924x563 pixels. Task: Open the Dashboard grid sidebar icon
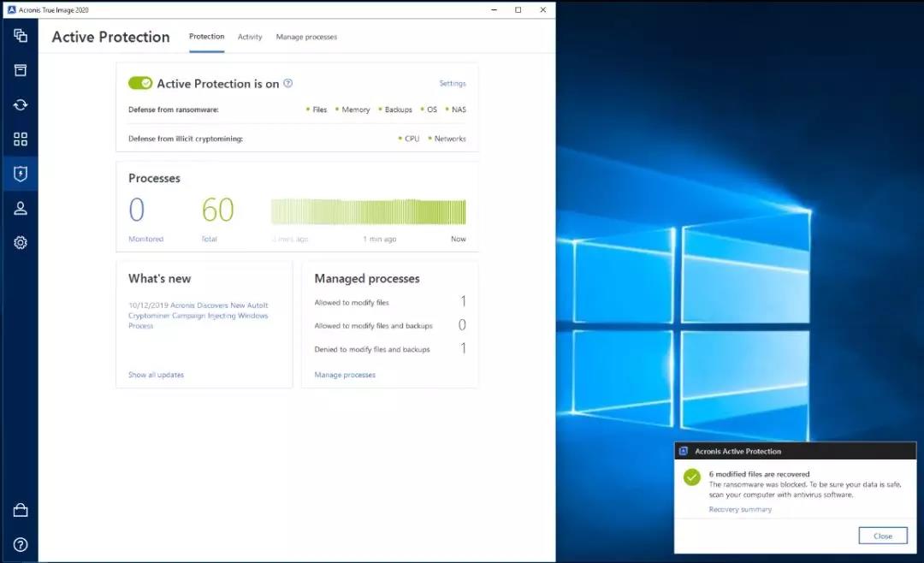coord(21,139)
